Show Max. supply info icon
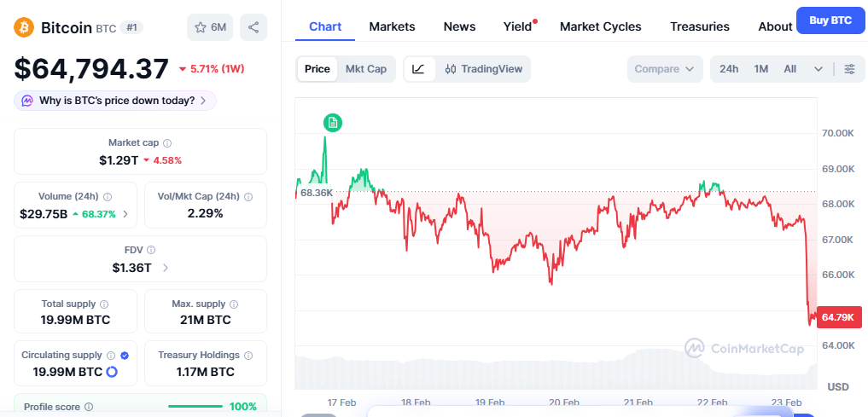The height and width of the screenshot is (417, 868). (234, 304)
